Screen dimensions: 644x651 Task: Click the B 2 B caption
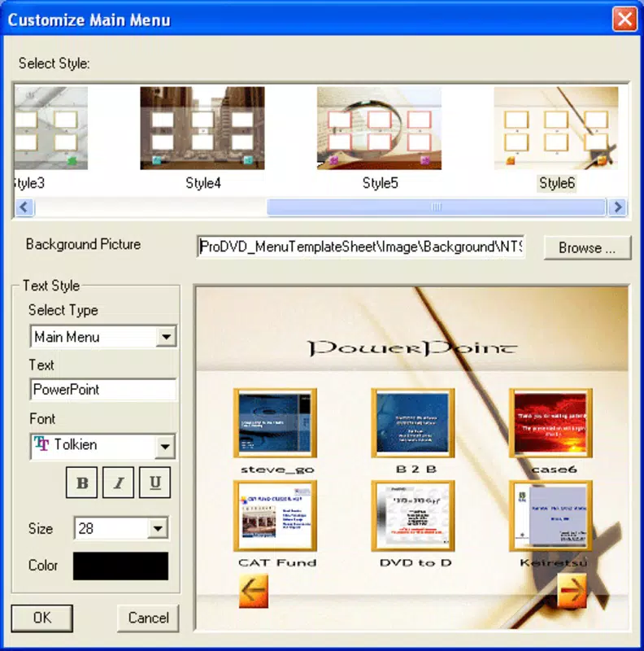click(416, 470)
